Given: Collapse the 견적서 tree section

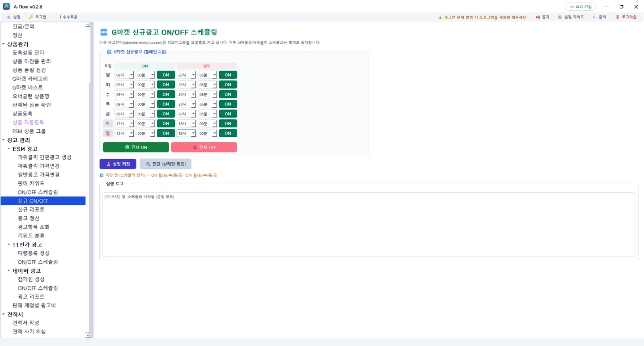Looking at the screenshot, I should [4, 315].
